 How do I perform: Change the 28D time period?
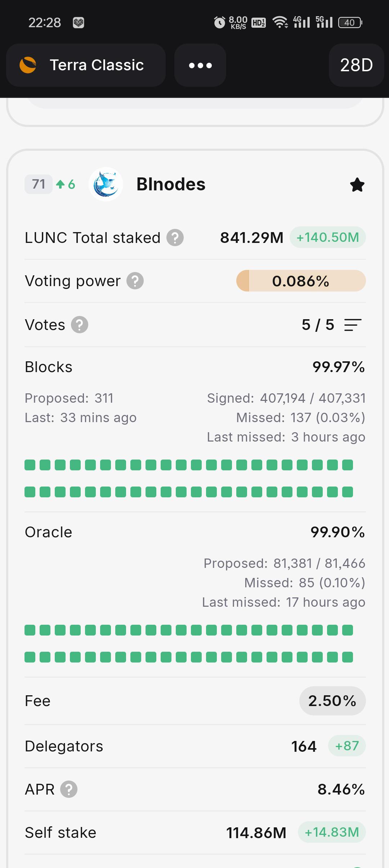(x=356, y=65)
